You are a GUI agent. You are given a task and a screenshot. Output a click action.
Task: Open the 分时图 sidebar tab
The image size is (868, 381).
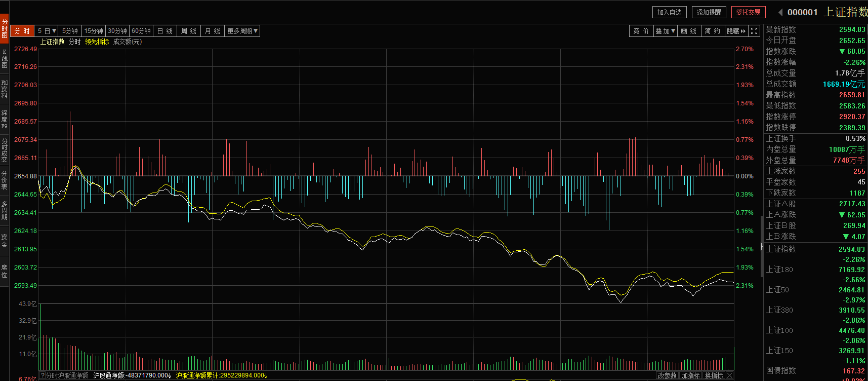click(5, 29)
